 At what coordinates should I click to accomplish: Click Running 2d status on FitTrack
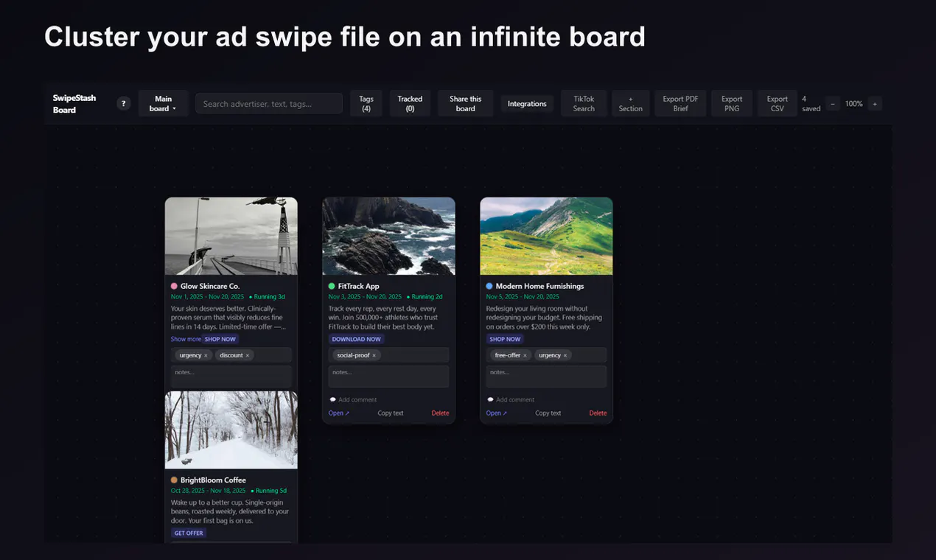425,297
